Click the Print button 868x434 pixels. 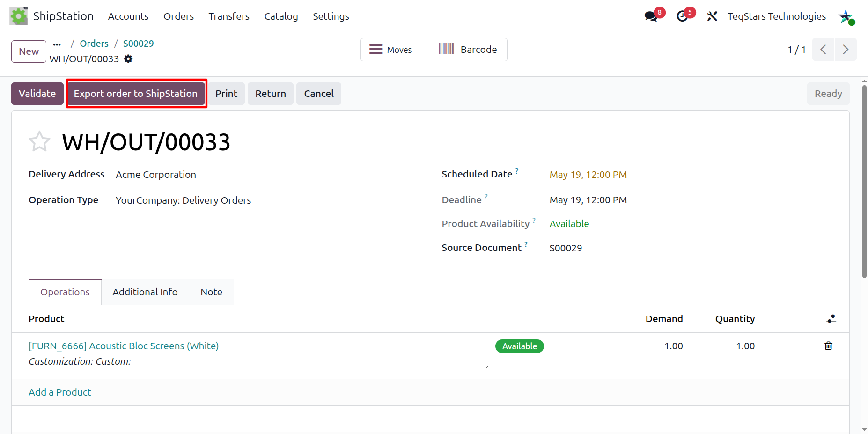226,94
